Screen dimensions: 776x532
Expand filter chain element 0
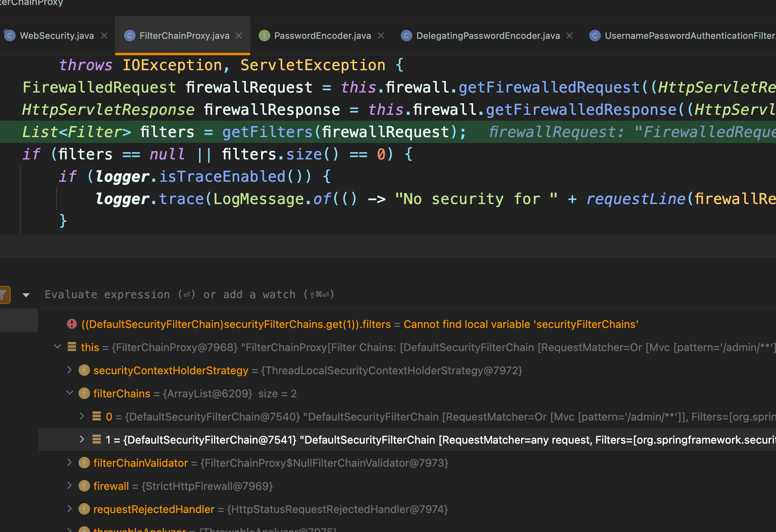[x=82, y=416]
